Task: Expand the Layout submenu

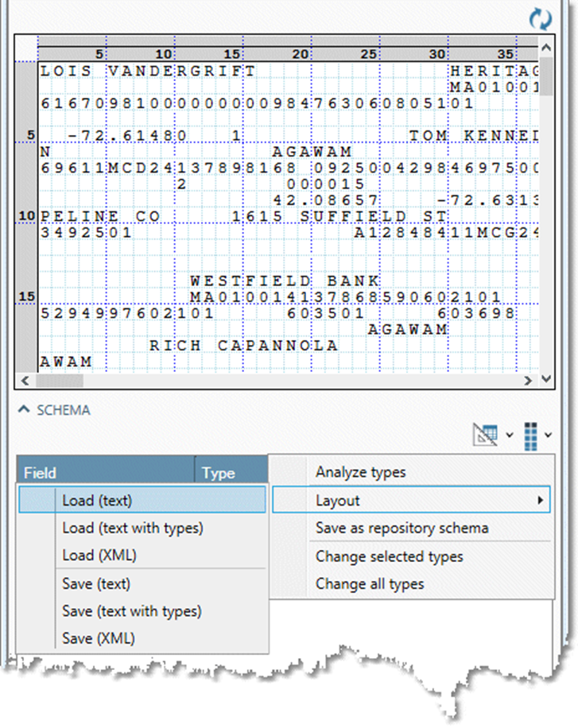Action: click(410, 501)
